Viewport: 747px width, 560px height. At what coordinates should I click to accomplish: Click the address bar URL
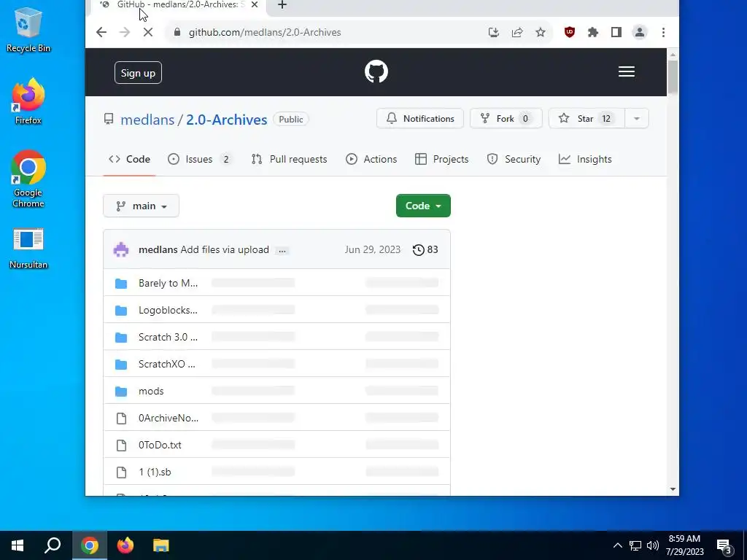point(264,32)
